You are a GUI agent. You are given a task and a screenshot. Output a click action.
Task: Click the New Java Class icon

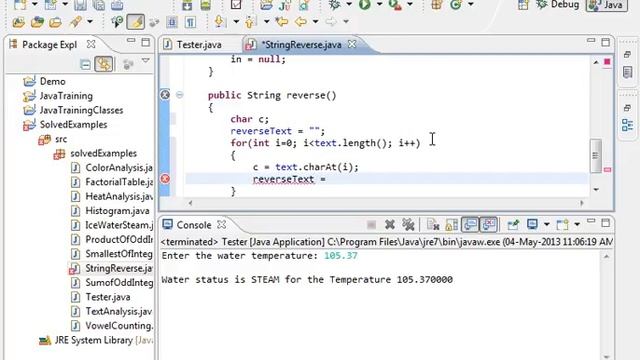pyautogui.click(x=456, y=4)
